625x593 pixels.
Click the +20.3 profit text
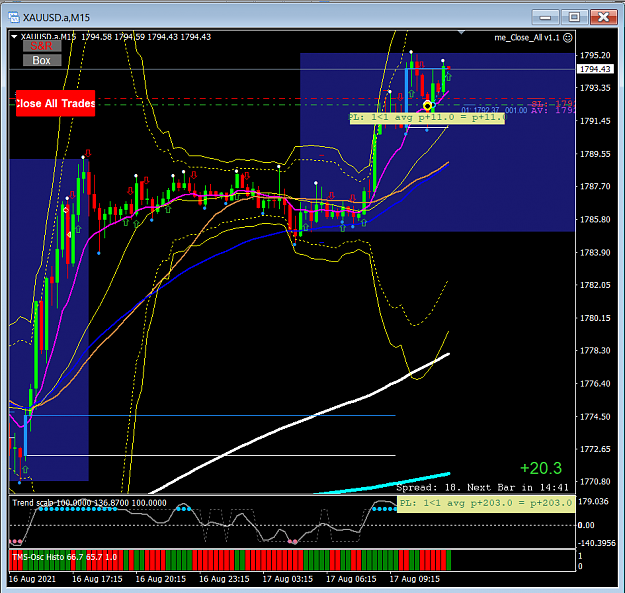541,468
